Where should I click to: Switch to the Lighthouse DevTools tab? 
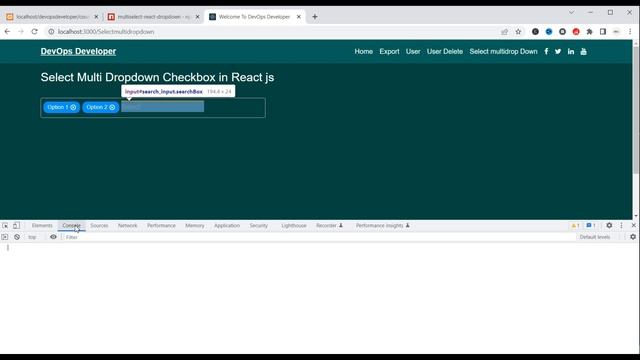click(294, 225)
